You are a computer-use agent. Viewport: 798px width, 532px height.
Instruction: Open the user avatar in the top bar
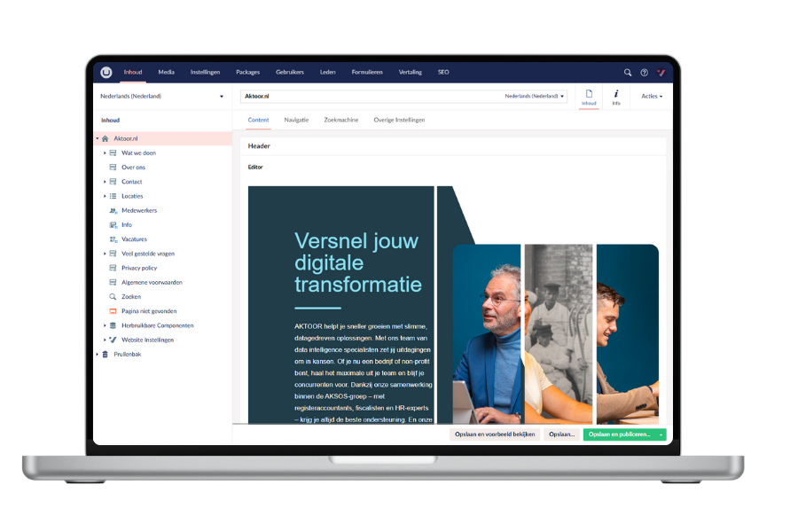(661, 73)
